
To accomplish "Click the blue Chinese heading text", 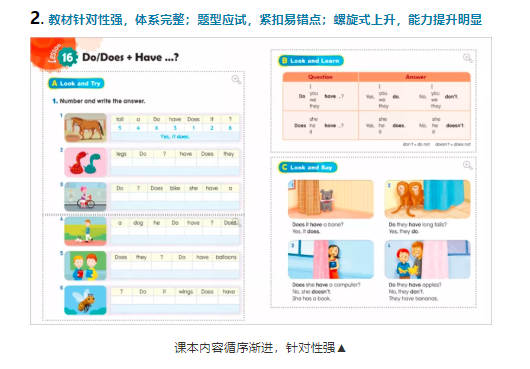I will pos(265,20).
